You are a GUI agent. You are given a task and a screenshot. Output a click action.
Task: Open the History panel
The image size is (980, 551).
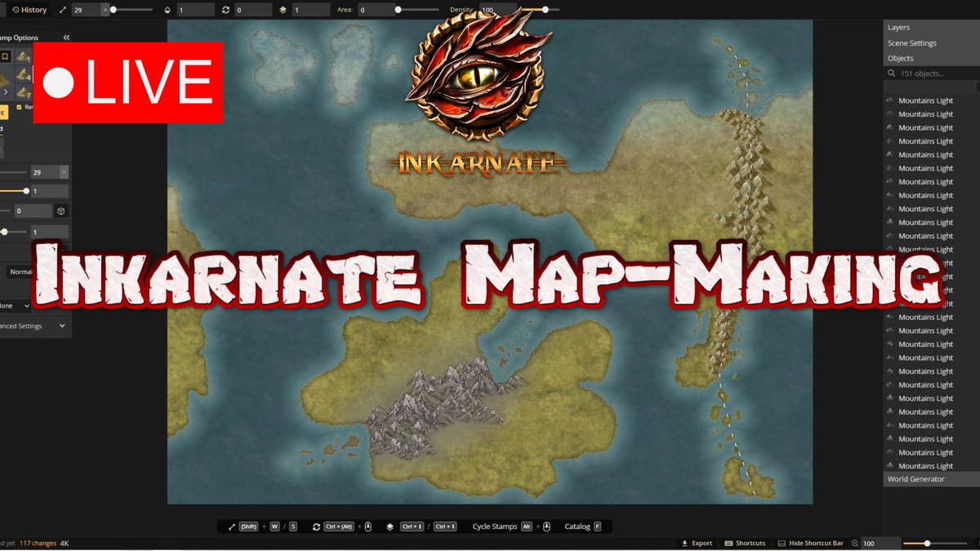pyautogui.click(x=29, y=10)
